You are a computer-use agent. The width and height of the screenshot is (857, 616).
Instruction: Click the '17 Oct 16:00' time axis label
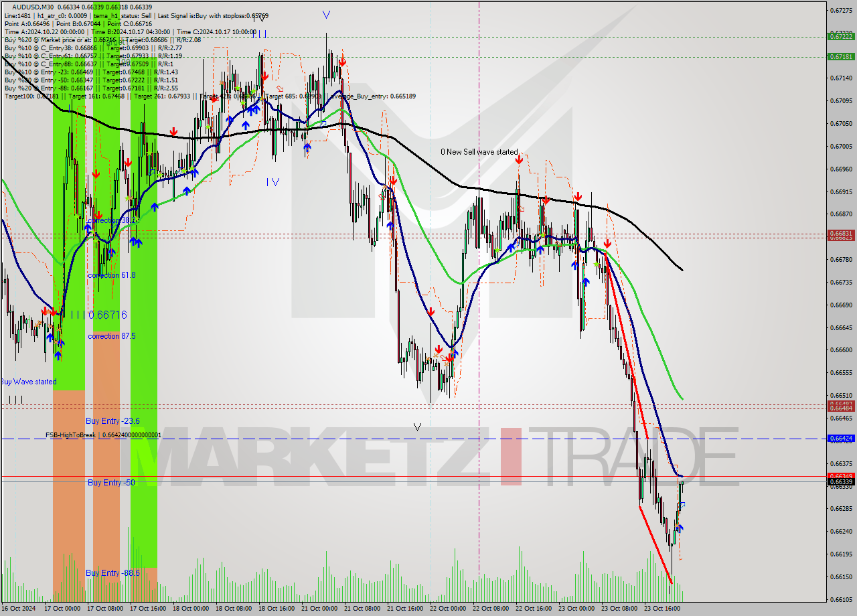[x=147, y=609]
